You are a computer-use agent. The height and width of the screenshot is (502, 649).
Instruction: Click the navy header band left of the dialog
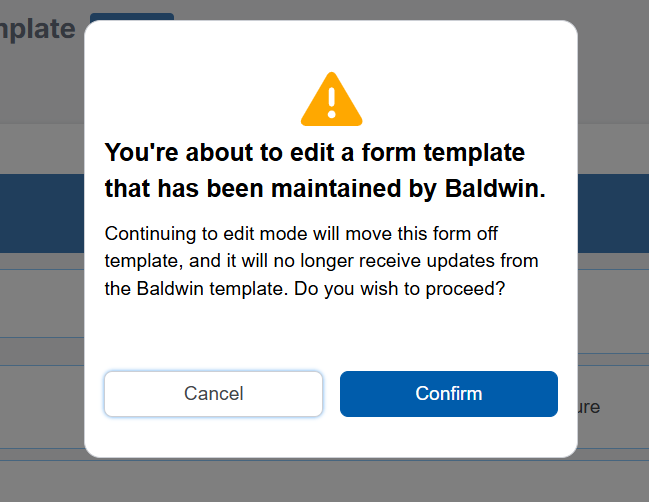click(42, 213)
